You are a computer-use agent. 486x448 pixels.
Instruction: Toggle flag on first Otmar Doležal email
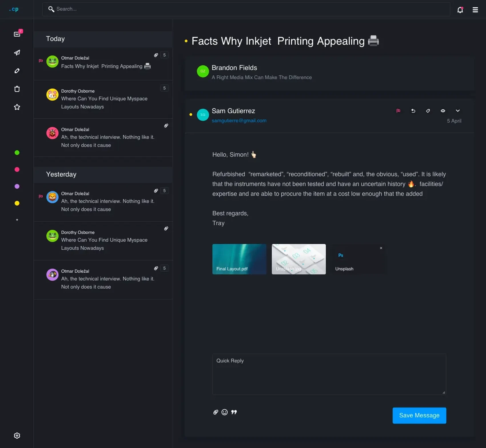(x=41, y=61)
